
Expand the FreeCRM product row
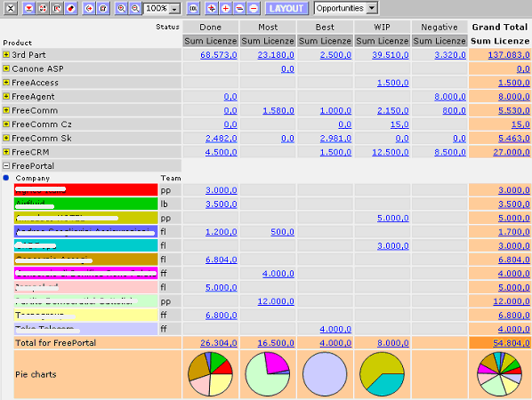pos(6,152)
